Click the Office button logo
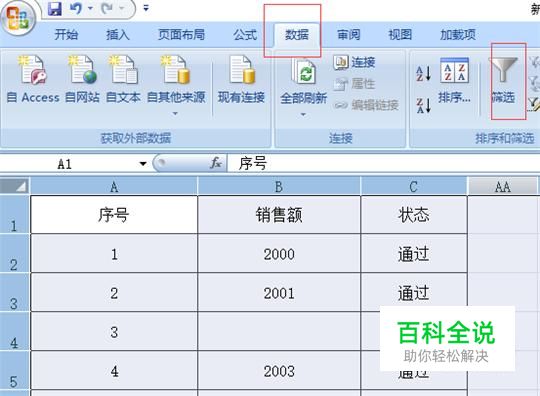 tap(17, 18)
